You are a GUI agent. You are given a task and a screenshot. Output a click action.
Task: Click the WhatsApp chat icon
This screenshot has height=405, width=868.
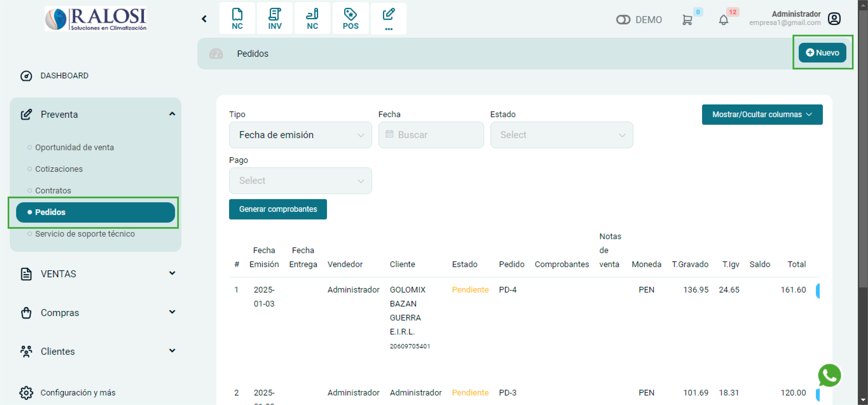click(829, 375)
